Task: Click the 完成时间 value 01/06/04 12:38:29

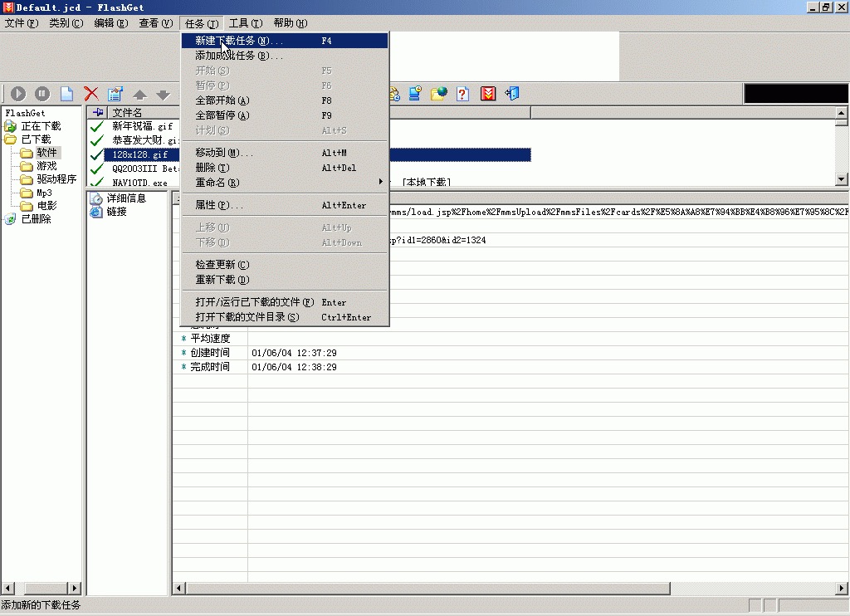Action: [294, 368]
